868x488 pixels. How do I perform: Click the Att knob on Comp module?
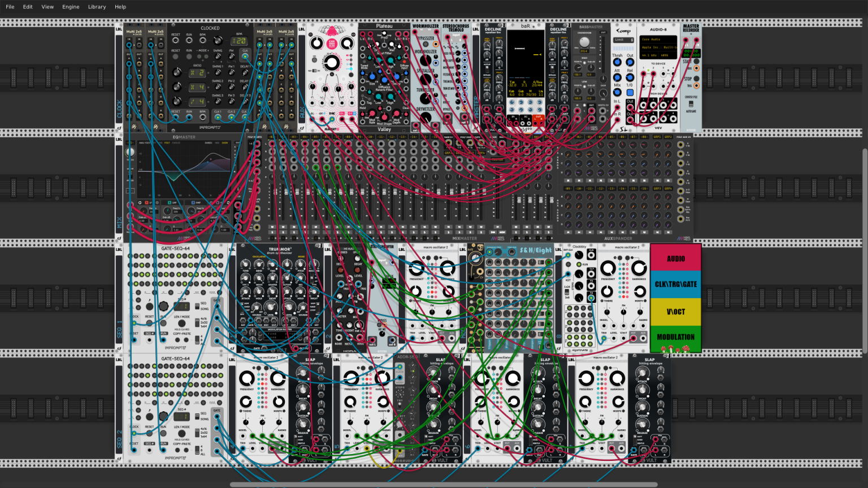[x=617, y=77]
